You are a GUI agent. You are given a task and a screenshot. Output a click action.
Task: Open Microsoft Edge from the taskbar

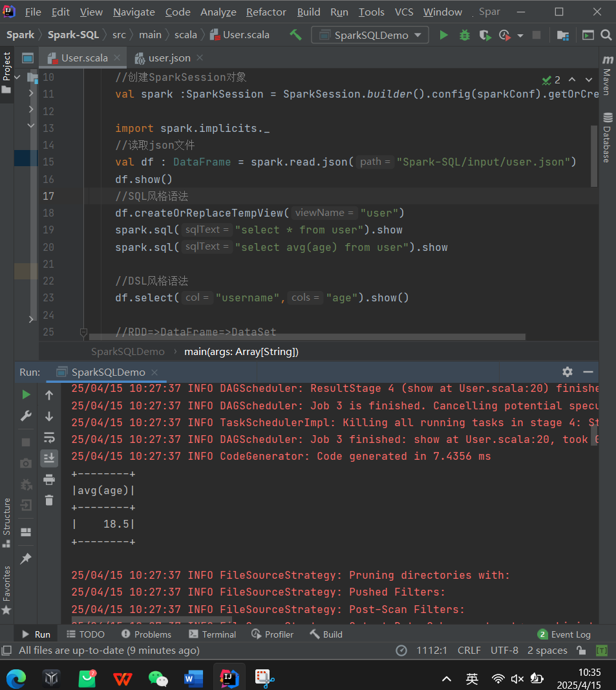[x=16, y=678]
